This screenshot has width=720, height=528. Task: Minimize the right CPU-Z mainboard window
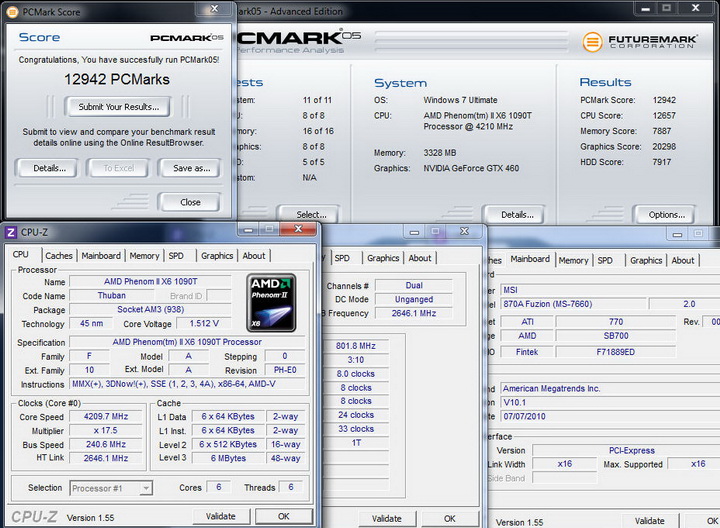677,234
